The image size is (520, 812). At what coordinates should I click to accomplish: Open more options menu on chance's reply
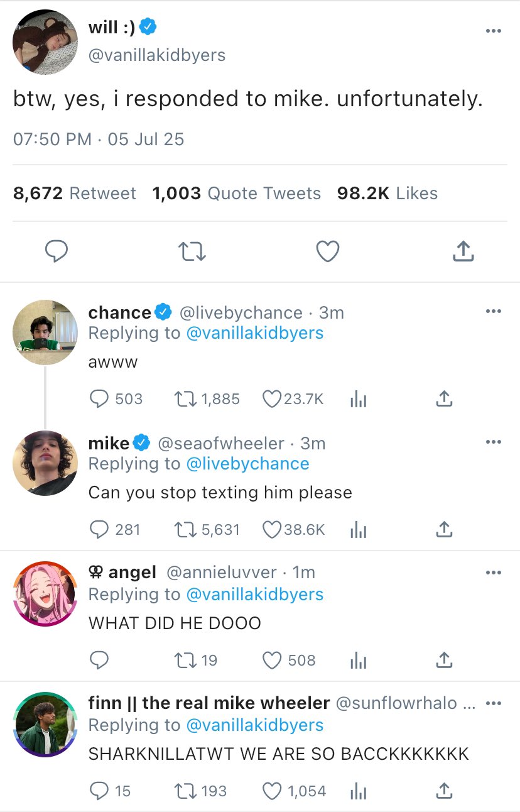494,312
